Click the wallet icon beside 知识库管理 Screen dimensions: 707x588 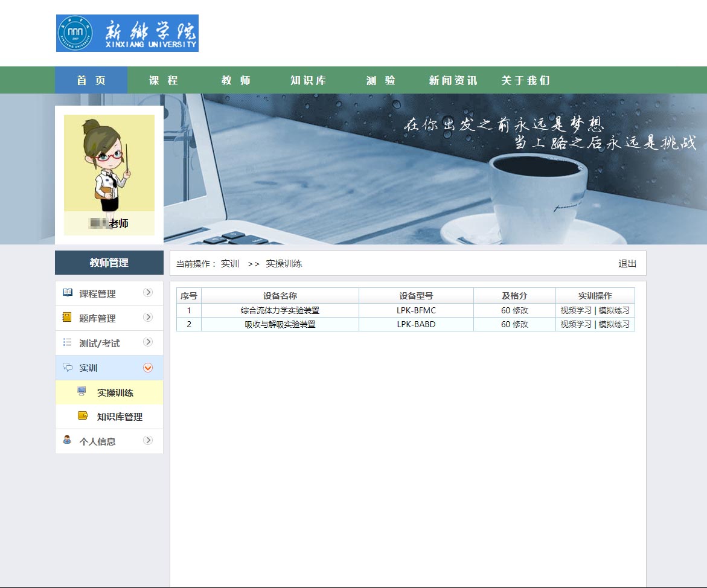coord(83,416)
